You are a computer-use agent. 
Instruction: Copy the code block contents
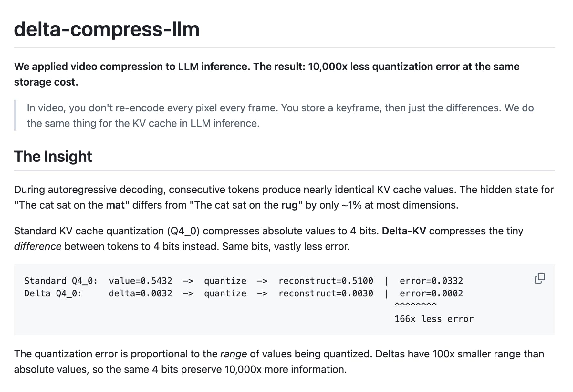[x=539, y=278]
